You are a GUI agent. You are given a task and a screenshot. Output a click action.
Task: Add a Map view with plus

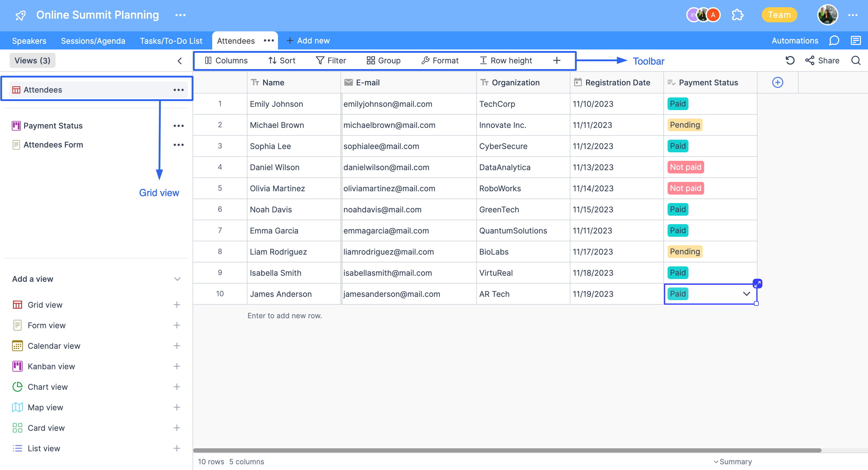pos(177,408)
